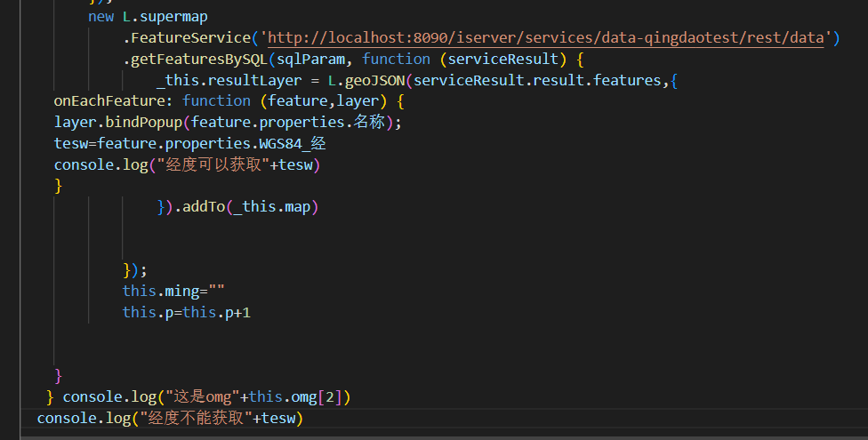Click the horizontal scrollbar at editor bottom
This screenshot has height=440, width=868.
coord(444,438)
